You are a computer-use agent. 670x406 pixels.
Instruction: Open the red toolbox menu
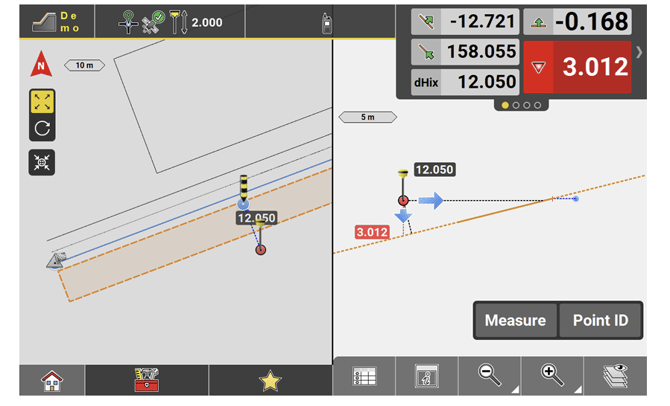pyautogui.click(x=147, y=380)
